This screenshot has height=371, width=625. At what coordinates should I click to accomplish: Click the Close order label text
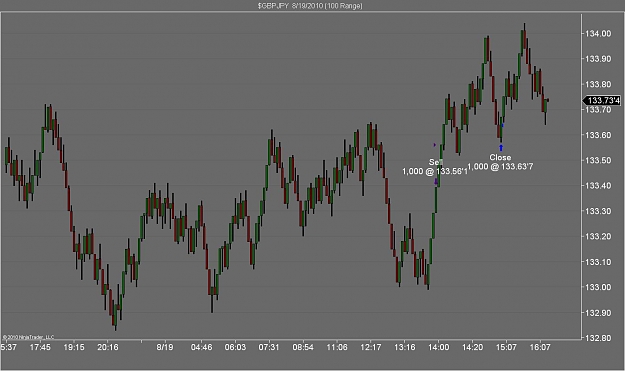500,157
